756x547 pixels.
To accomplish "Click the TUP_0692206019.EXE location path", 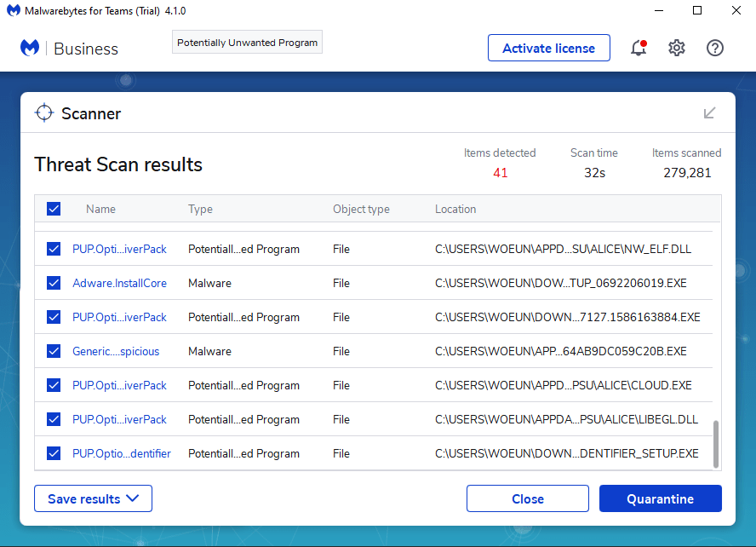I will 561,283.
